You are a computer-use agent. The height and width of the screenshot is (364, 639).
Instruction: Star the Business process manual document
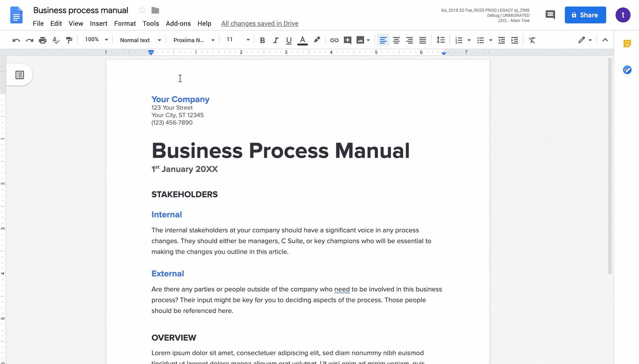coord(142,10)
